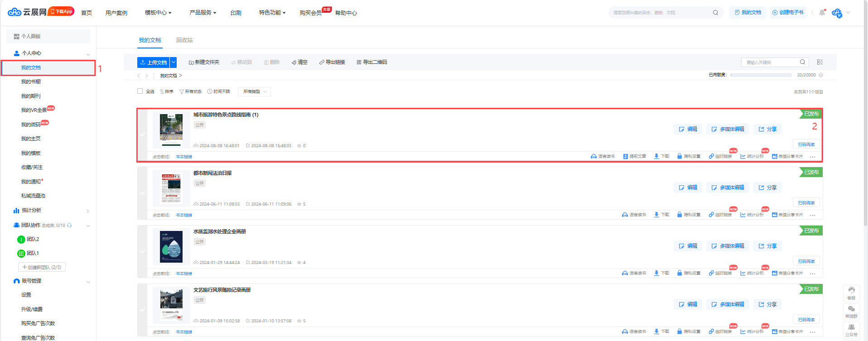The width and height of the screenshot is (868, 341).
Task: Toggle selection check of 水质监测水处理企业画册 row
Action: (143, 251)
